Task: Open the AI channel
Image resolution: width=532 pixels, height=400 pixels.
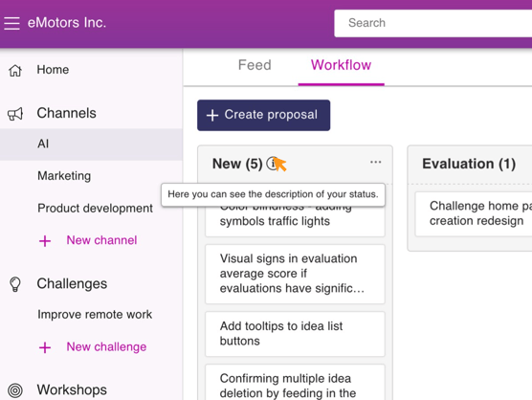Action: (91, 144)
